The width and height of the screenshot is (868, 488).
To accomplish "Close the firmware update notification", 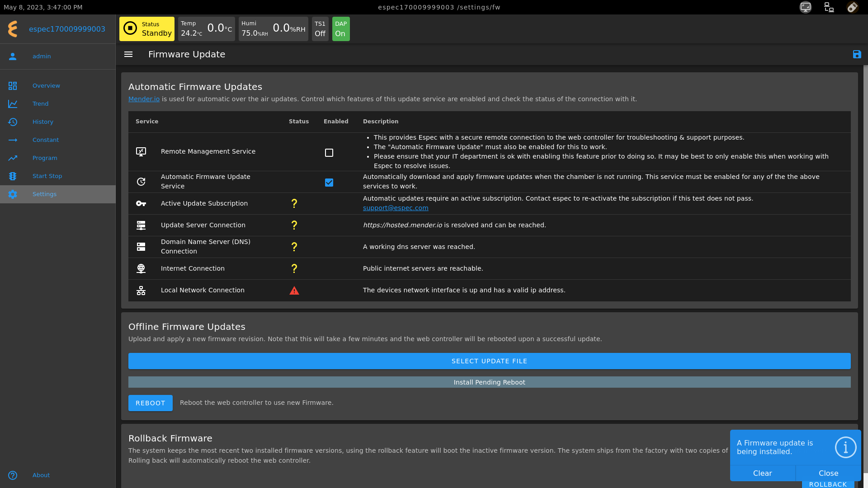I will [828, 473].
